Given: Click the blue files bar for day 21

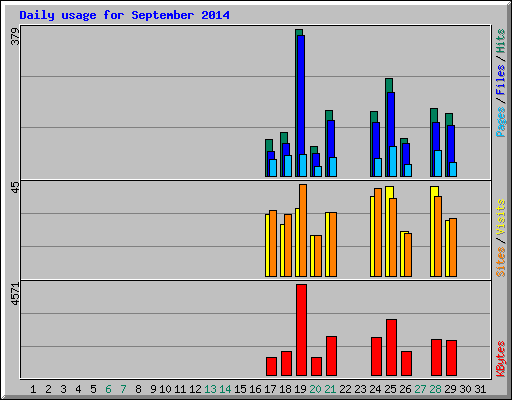Looking at the screenshot, I should point(331,139).
